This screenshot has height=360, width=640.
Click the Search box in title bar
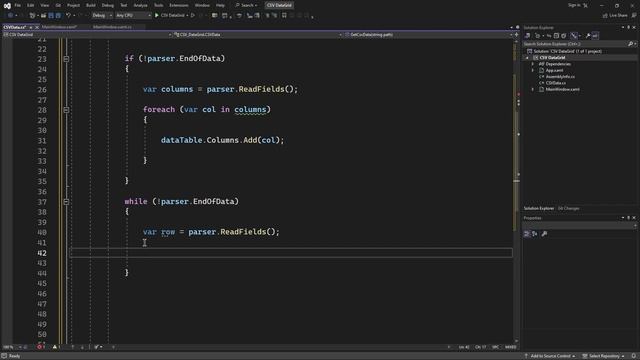click(x=247, y=5)
